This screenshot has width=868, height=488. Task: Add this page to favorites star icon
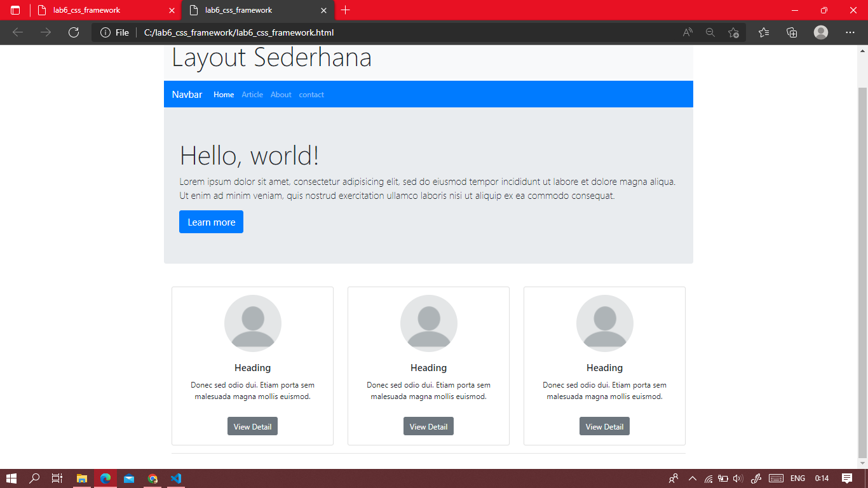[733, 32]
